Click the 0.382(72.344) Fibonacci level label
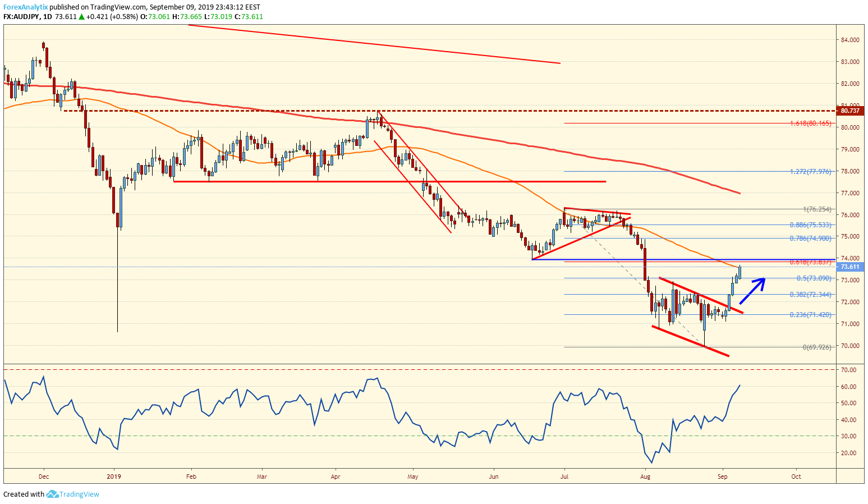 point(810,295)
